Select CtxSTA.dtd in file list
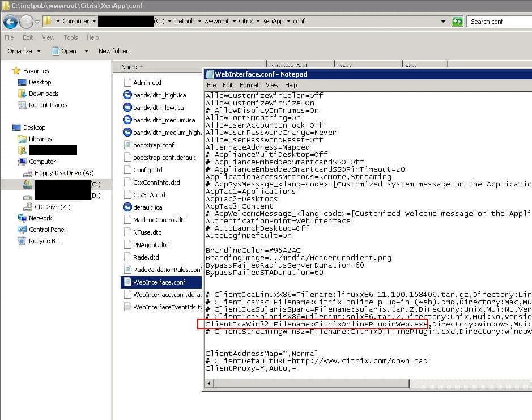 149,195
